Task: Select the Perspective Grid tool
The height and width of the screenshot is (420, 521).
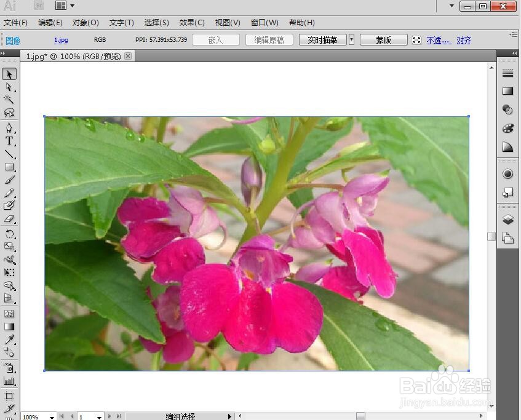Action: click(x=9, y=298)
